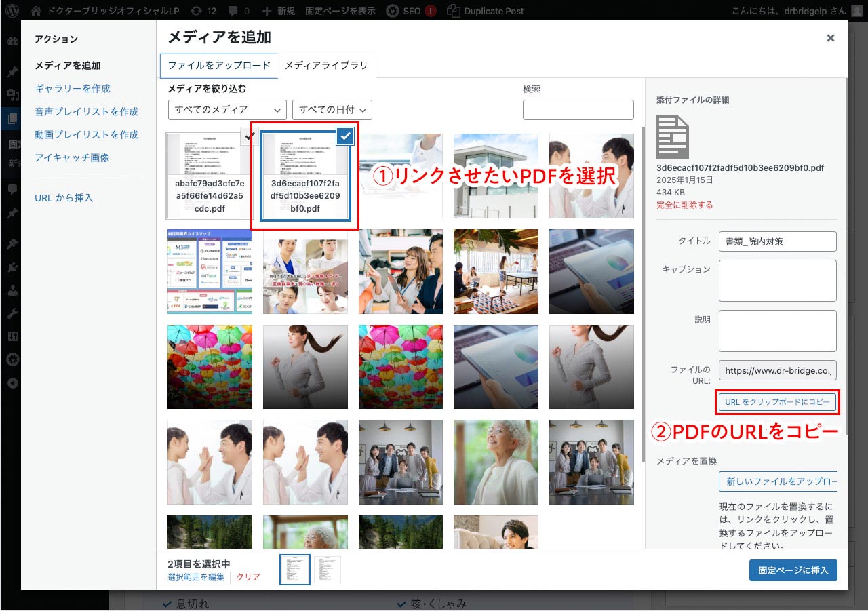Click 固定ページを表示 in the admin bar
Viewport: 868px width, 611px height.
[340, 11]
